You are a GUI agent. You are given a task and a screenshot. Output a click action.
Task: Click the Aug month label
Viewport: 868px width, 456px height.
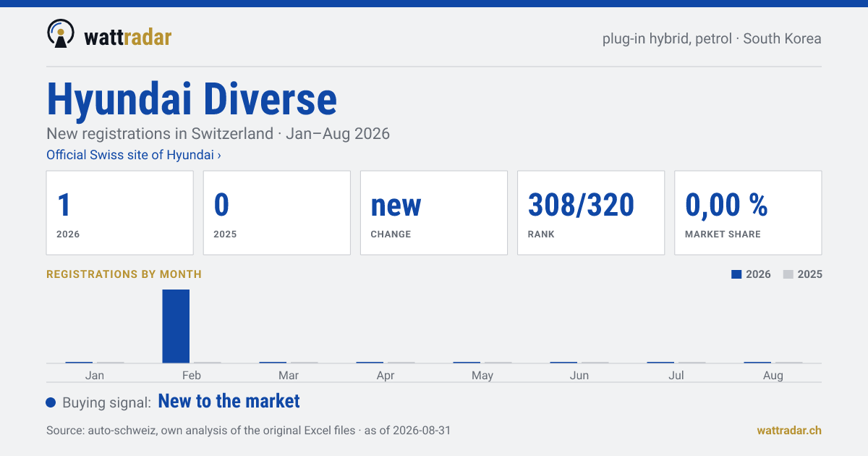pos(773,375)
